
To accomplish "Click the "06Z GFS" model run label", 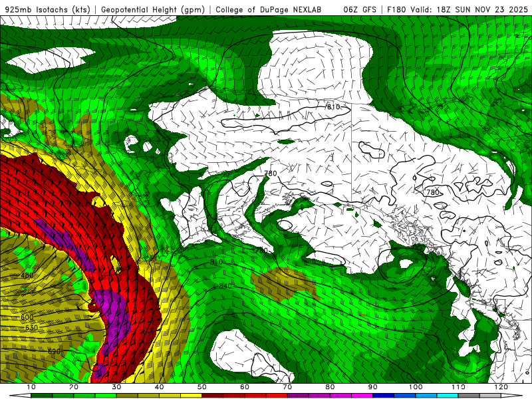I will [x=360, y=9].
